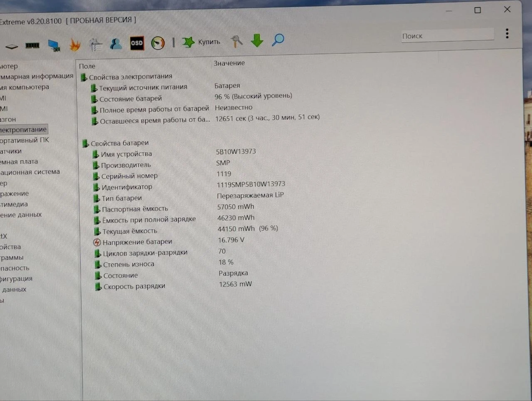Sort by the Поле column header
Viewport: 532px width, 401px height.
click(x=87, y=66)
